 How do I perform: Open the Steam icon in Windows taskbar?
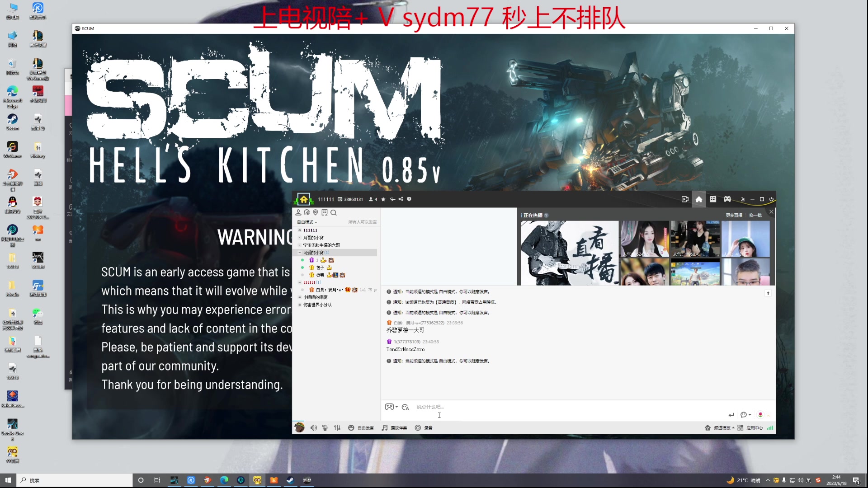pyautogui.click(x=290, y=480)
